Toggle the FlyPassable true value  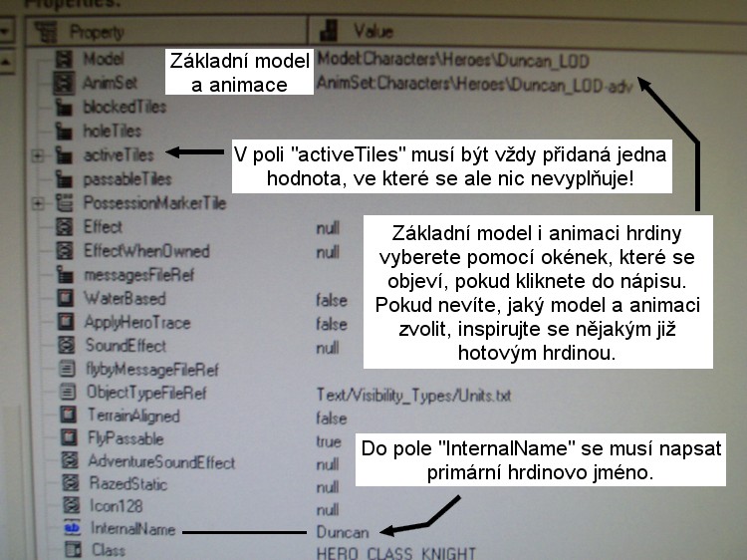point(329,441)
